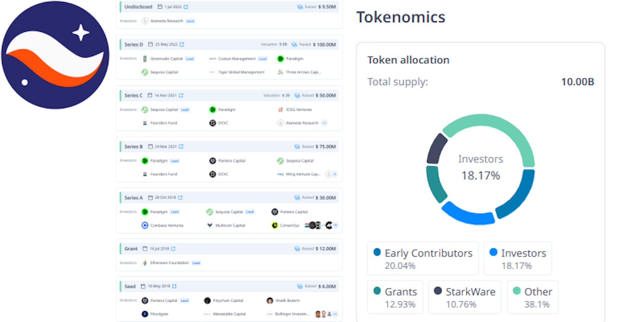
Task: Open Series A external link icon
Action: (180, 198)
